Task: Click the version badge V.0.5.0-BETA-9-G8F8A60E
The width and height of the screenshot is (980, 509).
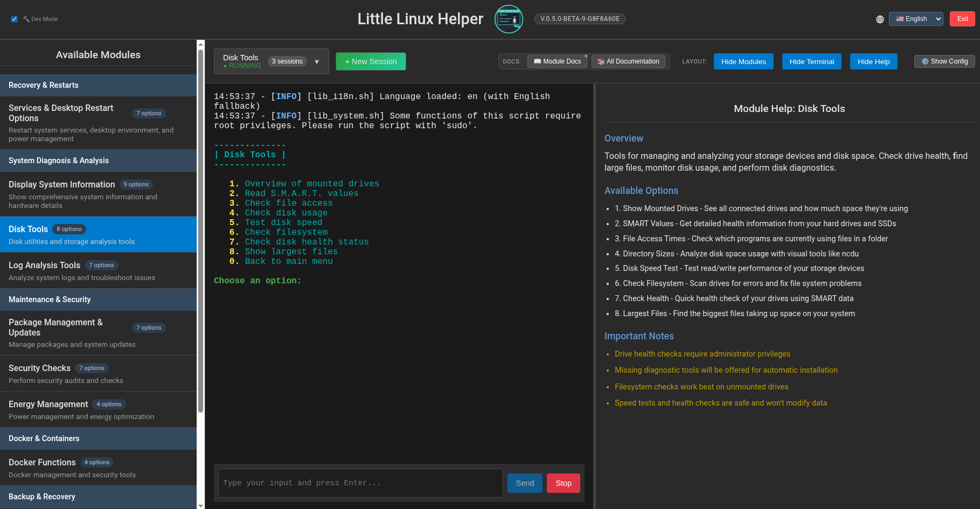Action: (580, 19)
